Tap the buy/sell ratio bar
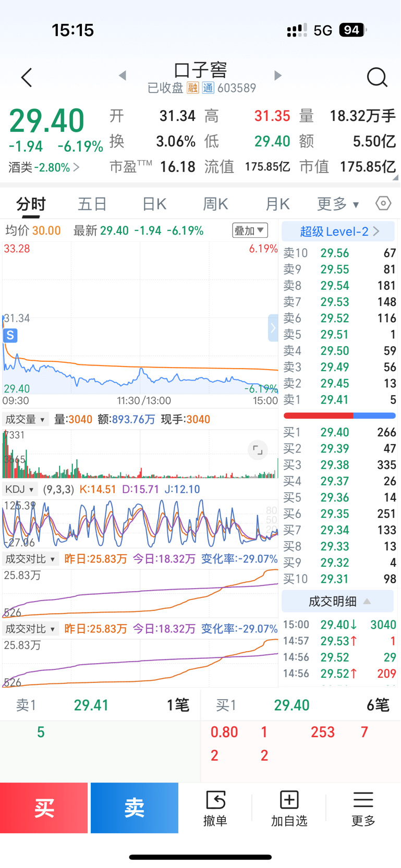401x868 pixels. click(x=339, y=415)
